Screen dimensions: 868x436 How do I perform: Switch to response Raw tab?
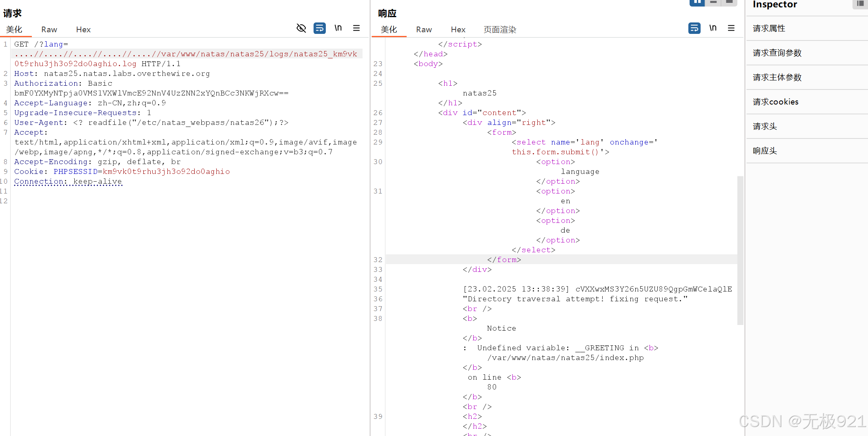point(424,29)
